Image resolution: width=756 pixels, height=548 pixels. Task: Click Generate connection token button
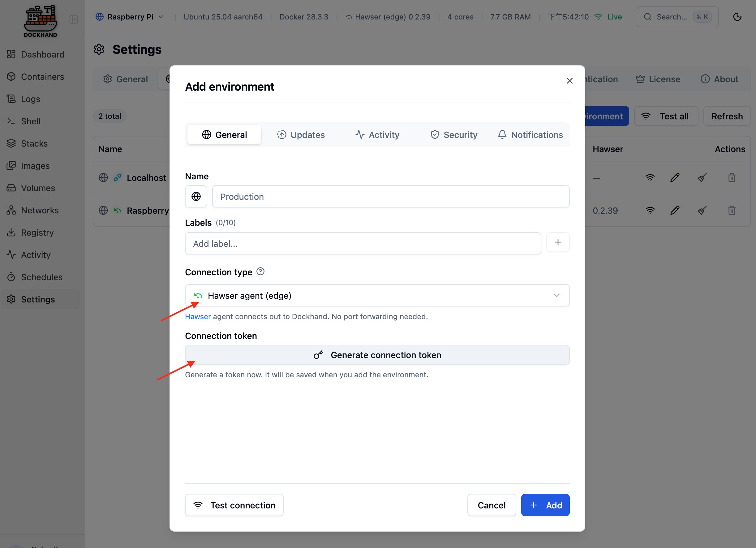[377, 355]
